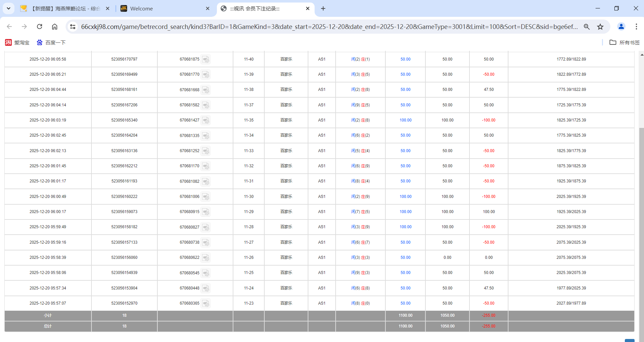Click the blue 100.00 amount in row 11-29
Image resolution: width=644 pixels, height=342 pixels.
coord(405,211)
